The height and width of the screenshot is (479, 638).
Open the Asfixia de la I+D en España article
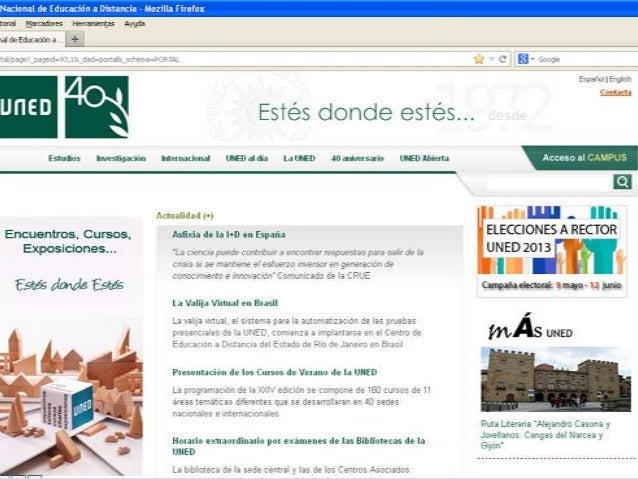(x=229, y=234)
